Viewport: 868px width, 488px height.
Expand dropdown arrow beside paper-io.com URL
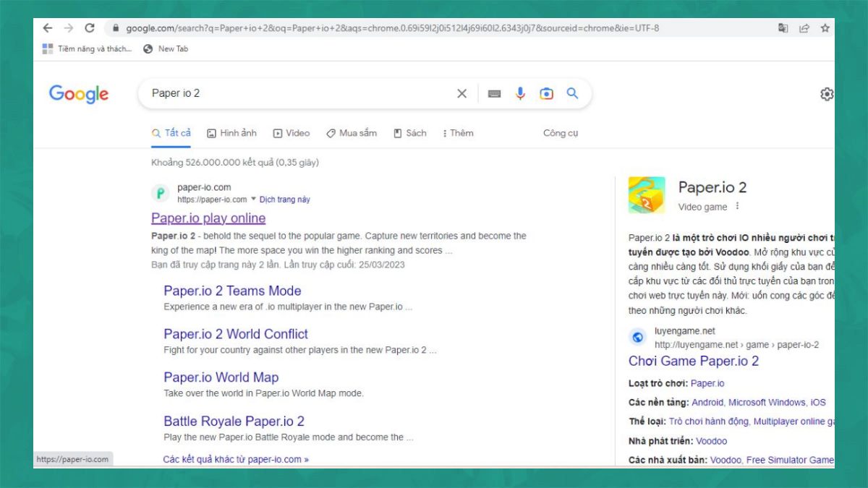coord(253,199)
